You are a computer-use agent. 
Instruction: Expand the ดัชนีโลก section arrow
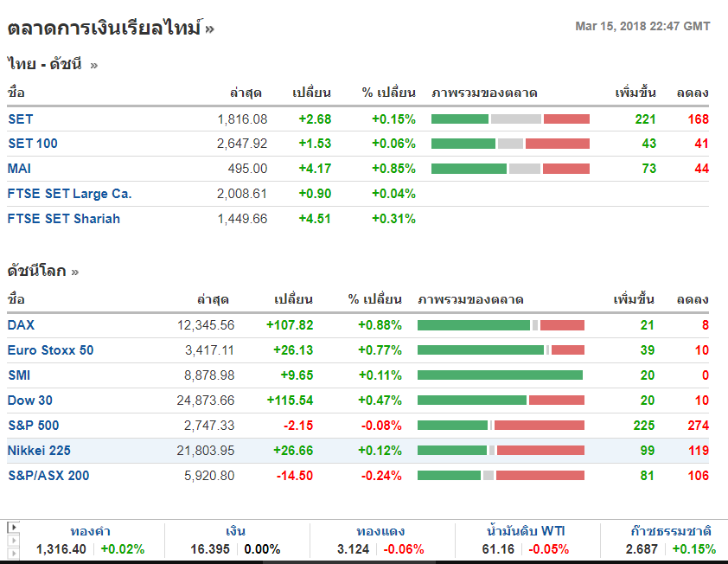[x=75, y=272]
